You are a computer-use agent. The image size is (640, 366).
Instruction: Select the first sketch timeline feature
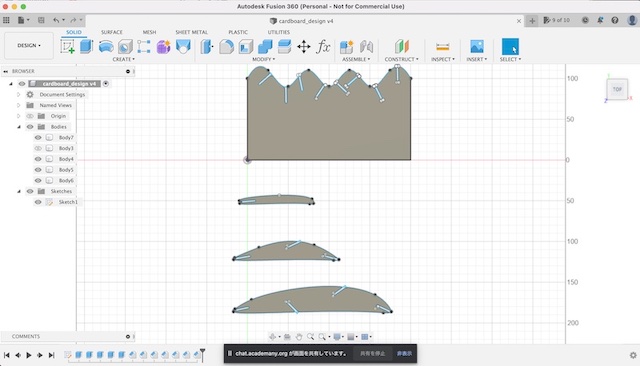(68, 355)
